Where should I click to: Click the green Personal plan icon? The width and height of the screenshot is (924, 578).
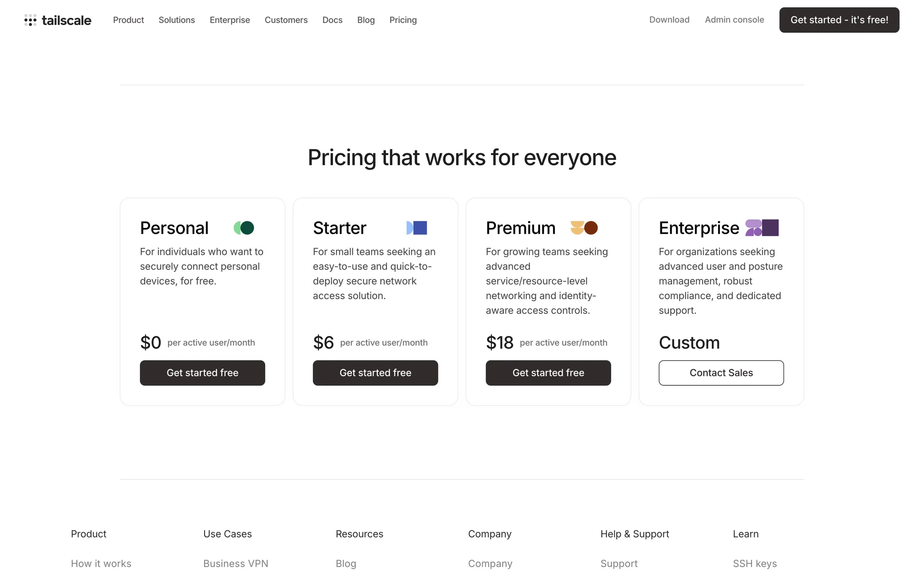244,228
